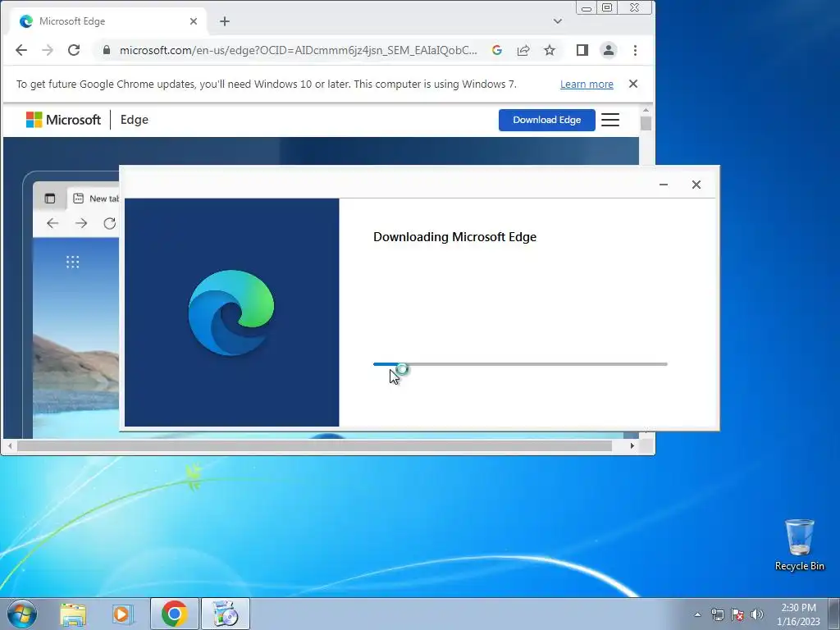Reload the Microsoft Edge page

point(74,50)
